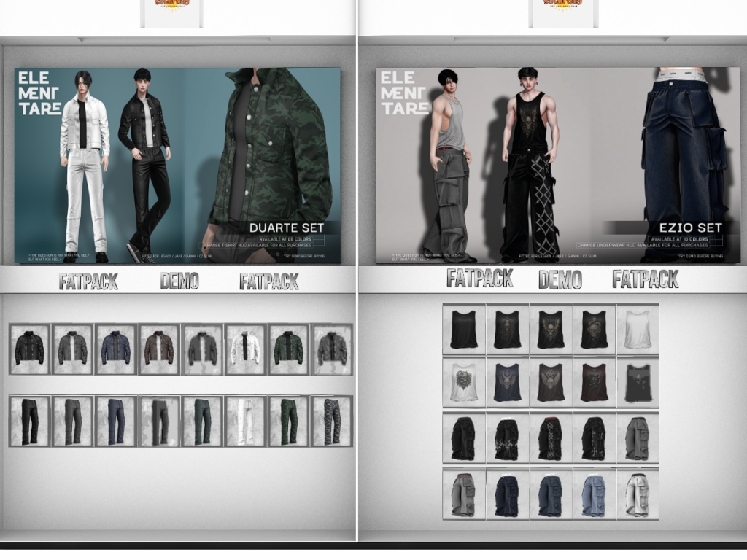Select the white Duarte jacket vendor
This screenshot has width=747, height=560.
(x=245, y=349)
